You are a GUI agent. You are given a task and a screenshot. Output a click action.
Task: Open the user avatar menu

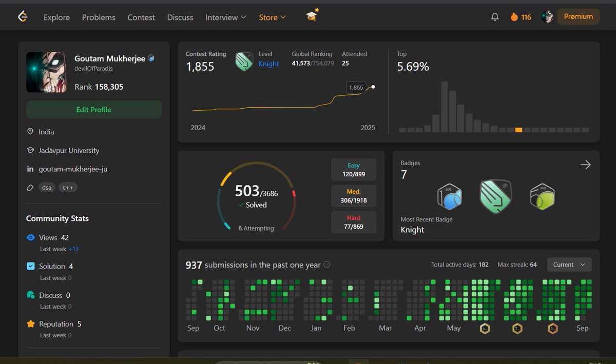547,17
